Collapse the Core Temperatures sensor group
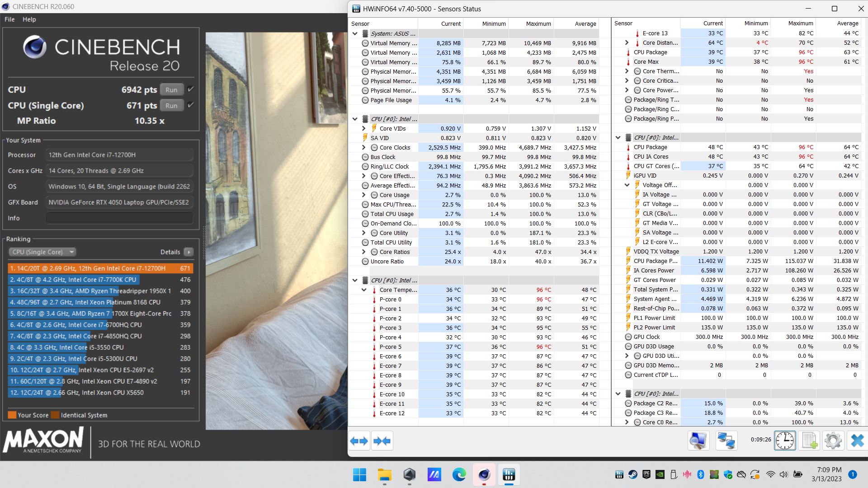The image size is (868, 488). [364, 290]
